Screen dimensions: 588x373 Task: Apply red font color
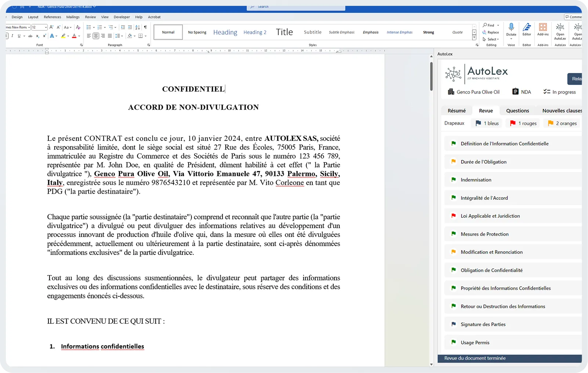coord(74,36)
